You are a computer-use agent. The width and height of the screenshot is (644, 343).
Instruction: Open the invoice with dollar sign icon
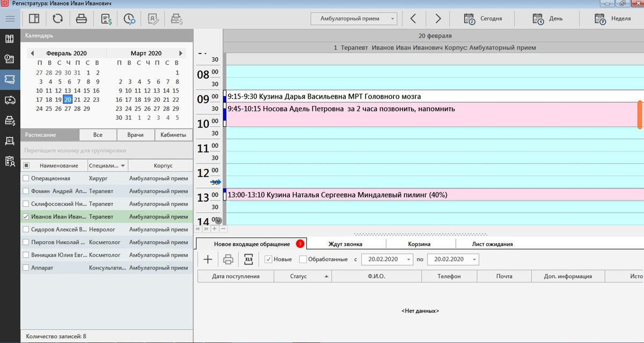pyautogui.click(x=106, y=19)
